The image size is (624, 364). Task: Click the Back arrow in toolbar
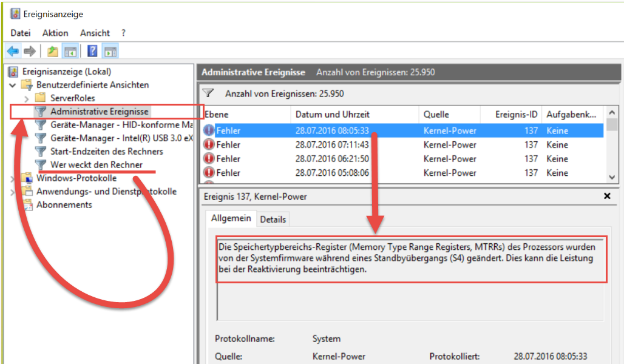click(x=12, y=52)
